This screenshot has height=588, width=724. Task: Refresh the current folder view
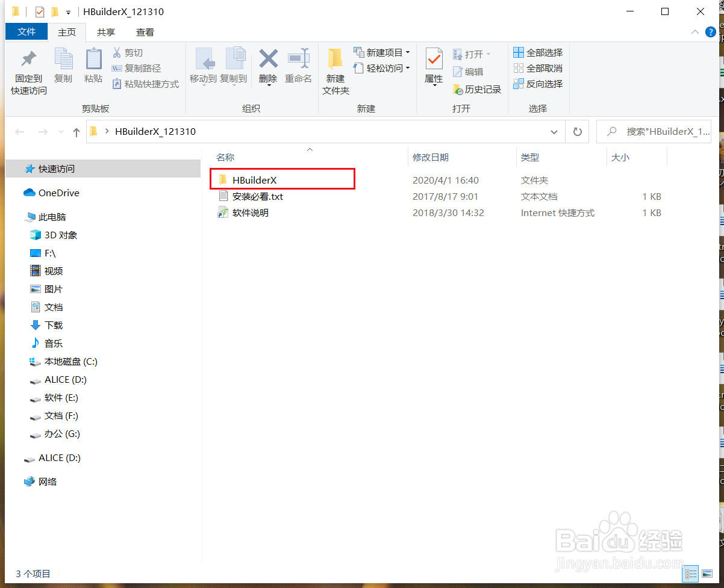pos(577,132)
